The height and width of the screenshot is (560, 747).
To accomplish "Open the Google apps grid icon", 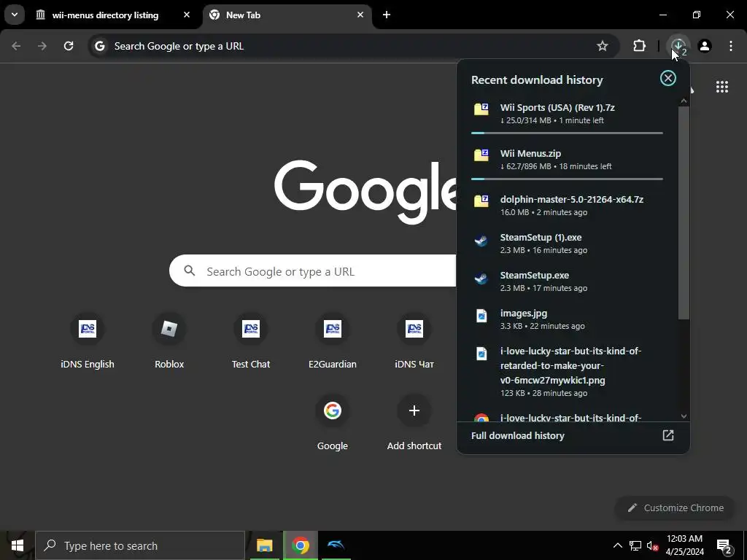I will pyautogui.click(x=721, y=87).
